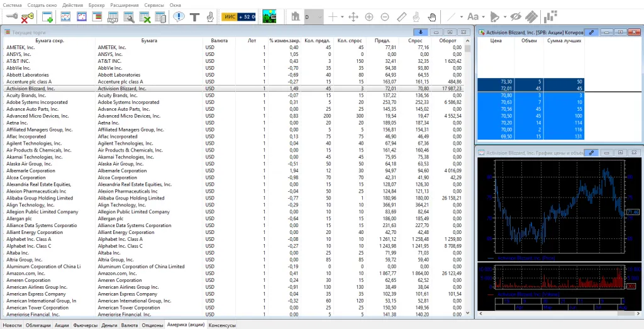644x329 pixels.
Task: Click the zoom out minus circle icon
Action: (x=385, y=17)
